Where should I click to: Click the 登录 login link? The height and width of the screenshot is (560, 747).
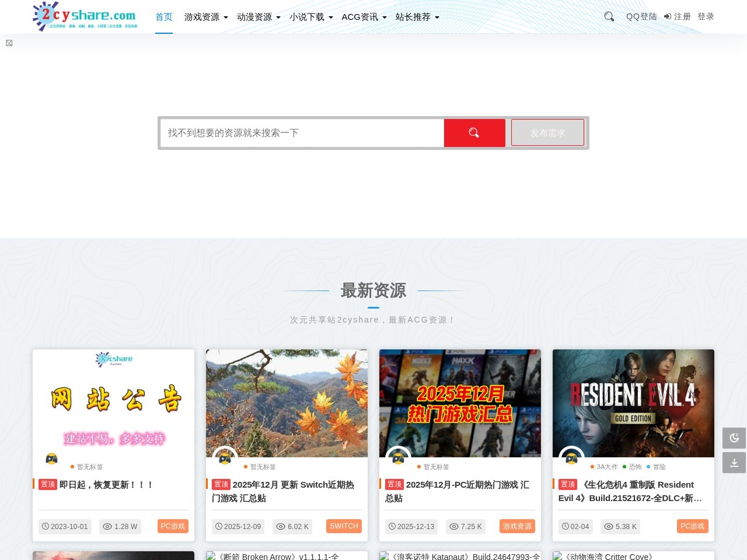706,16
